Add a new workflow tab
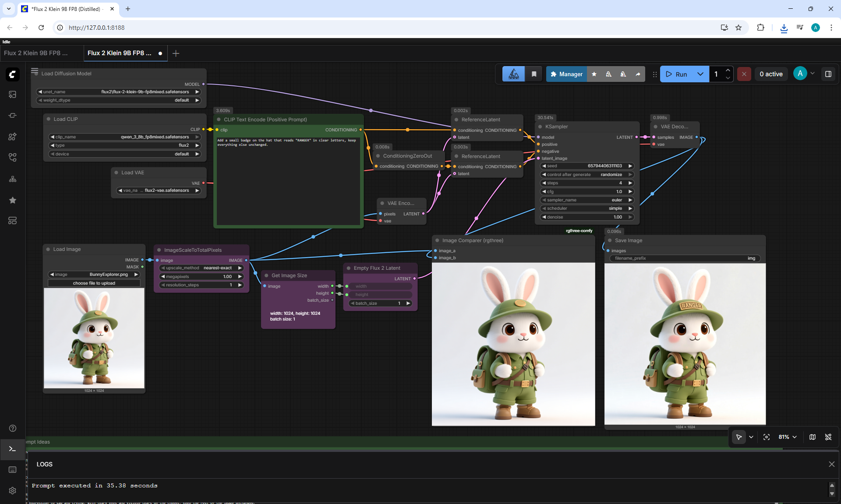 pos(176,53)
